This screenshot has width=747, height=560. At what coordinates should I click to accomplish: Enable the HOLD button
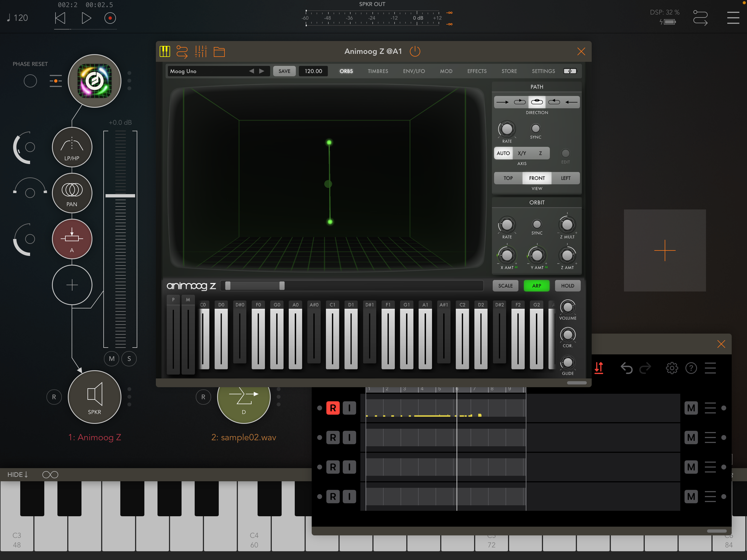coord(567,286)
